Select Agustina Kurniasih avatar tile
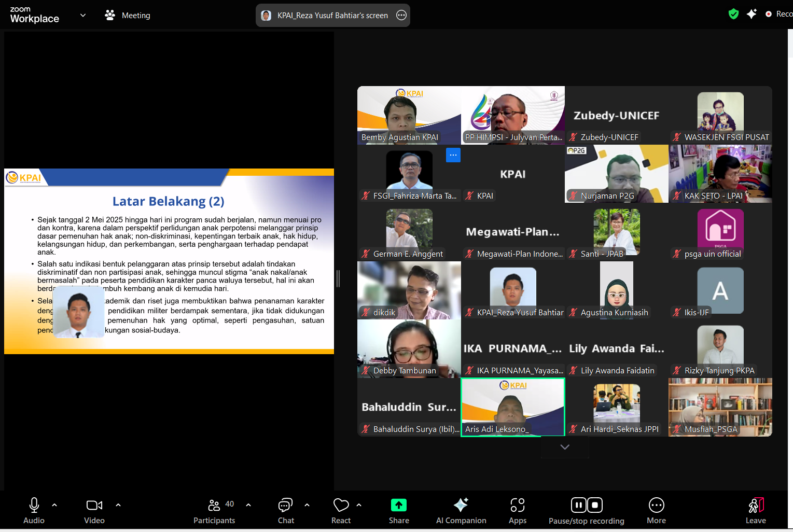793x532 pixels. 617,290
